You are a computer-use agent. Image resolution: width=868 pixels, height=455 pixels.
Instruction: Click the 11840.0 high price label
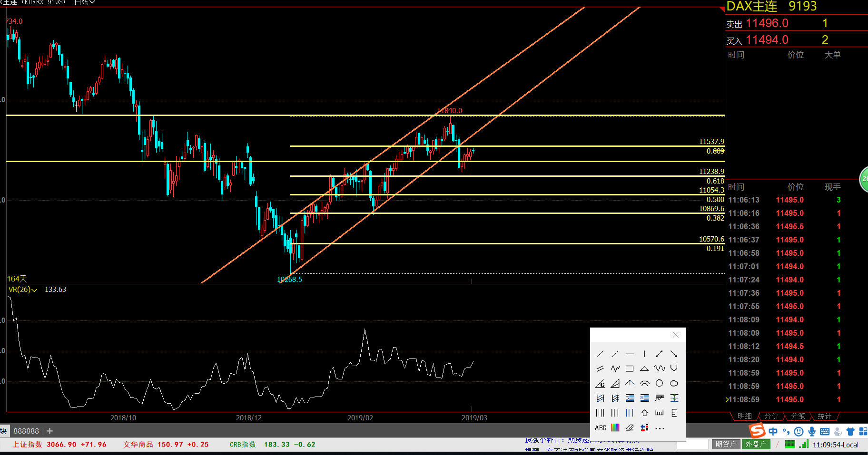pyautogui.click(x=450, y=110)
